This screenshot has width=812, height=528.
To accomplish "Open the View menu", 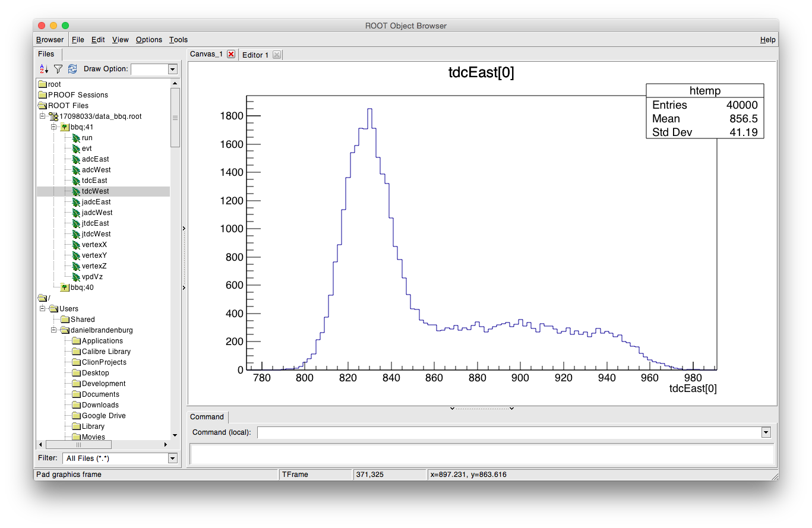I will click(x=120, y=40).
